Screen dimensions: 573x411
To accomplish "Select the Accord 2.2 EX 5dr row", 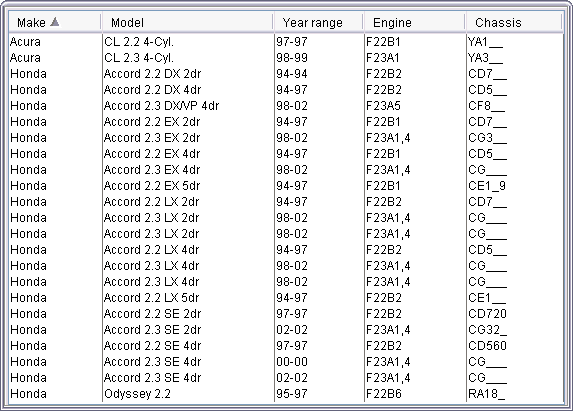I will [x=286, y=186].
